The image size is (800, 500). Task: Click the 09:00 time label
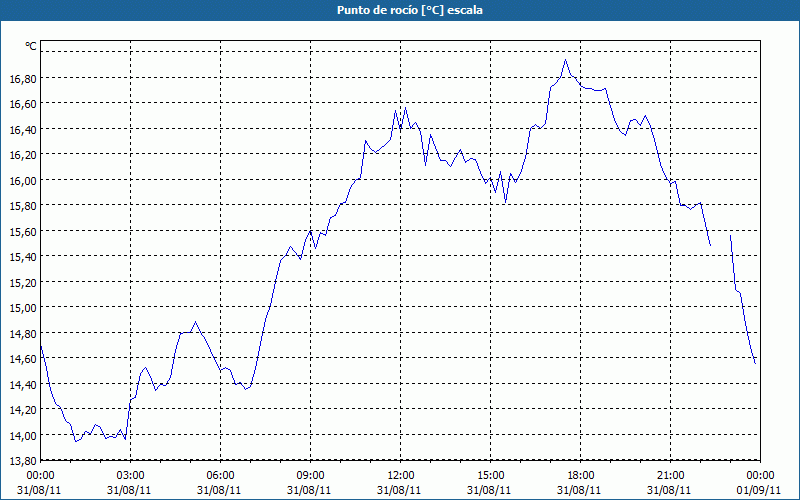pos(310,476)
